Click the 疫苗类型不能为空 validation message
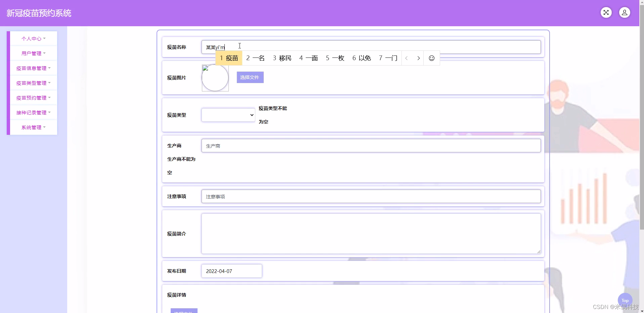 [273, 115]
